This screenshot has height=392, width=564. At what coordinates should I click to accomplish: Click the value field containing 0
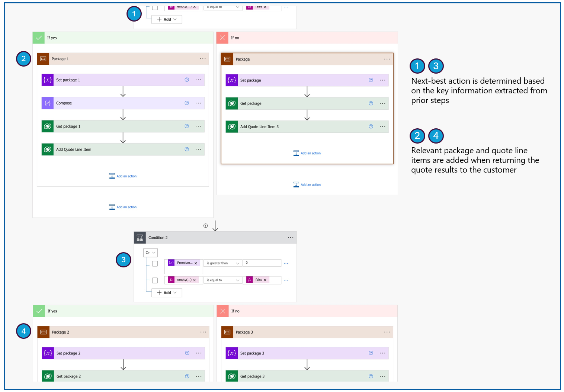point(262,263)
